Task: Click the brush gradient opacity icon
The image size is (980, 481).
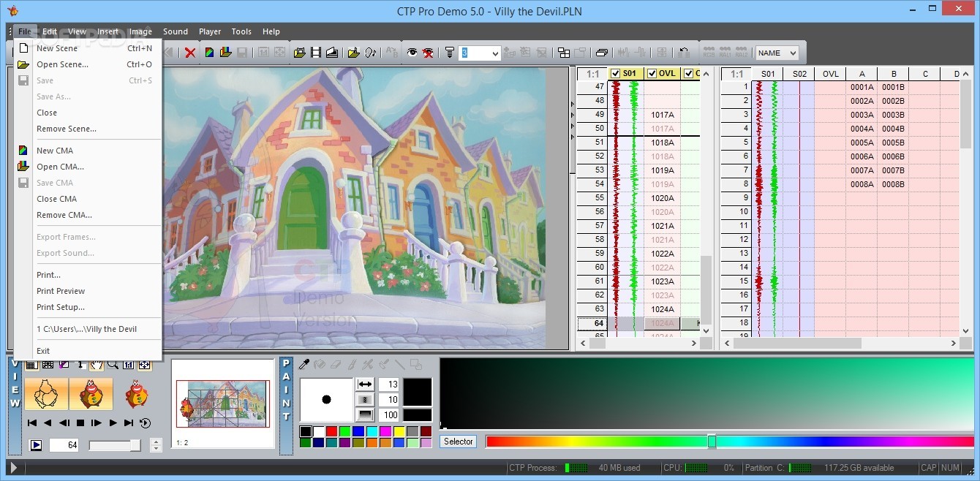Action: click(365, 414)
